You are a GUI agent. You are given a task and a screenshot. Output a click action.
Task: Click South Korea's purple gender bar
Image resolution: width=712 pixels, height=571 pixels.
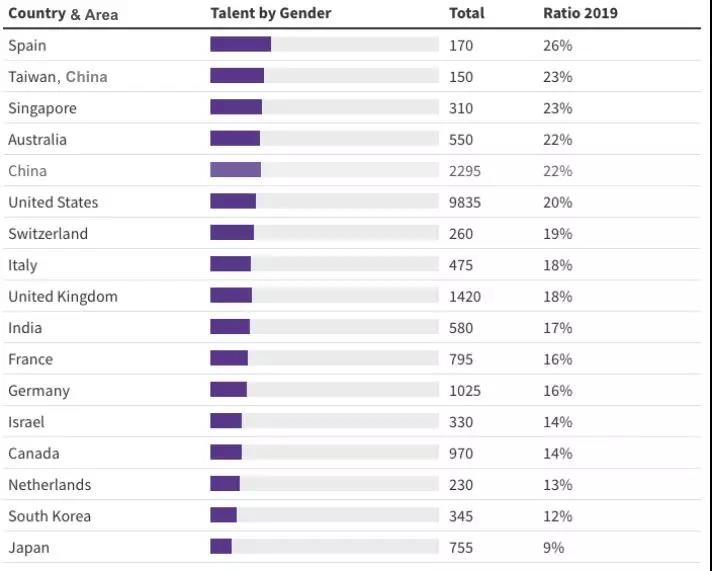223,515
